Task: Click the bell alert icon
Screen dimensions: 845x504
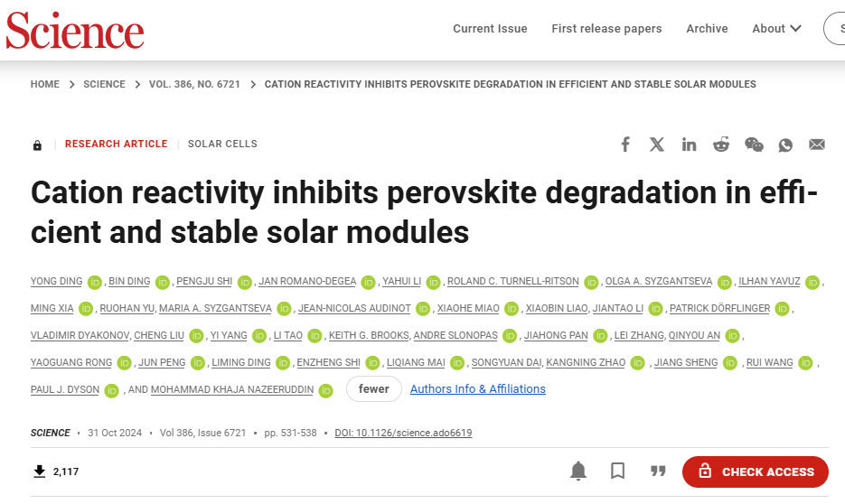Action: pyautogui.click(x=578, y=471)
